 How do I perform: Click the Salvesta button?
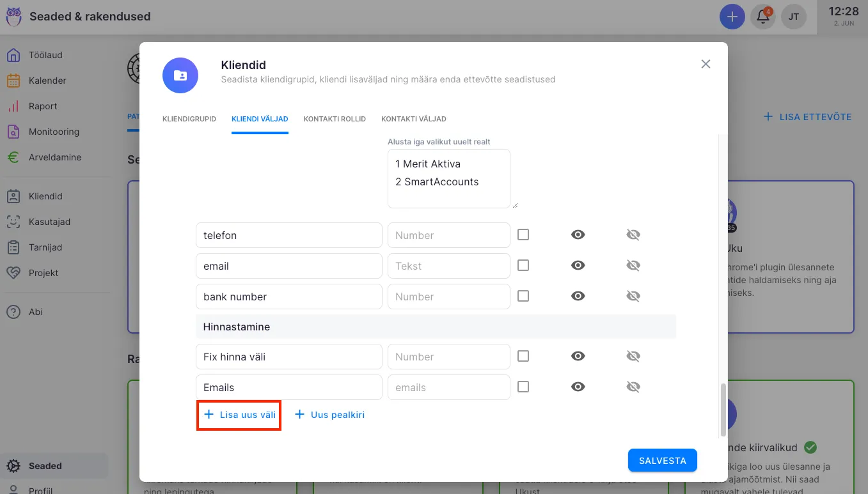point(662,460)
